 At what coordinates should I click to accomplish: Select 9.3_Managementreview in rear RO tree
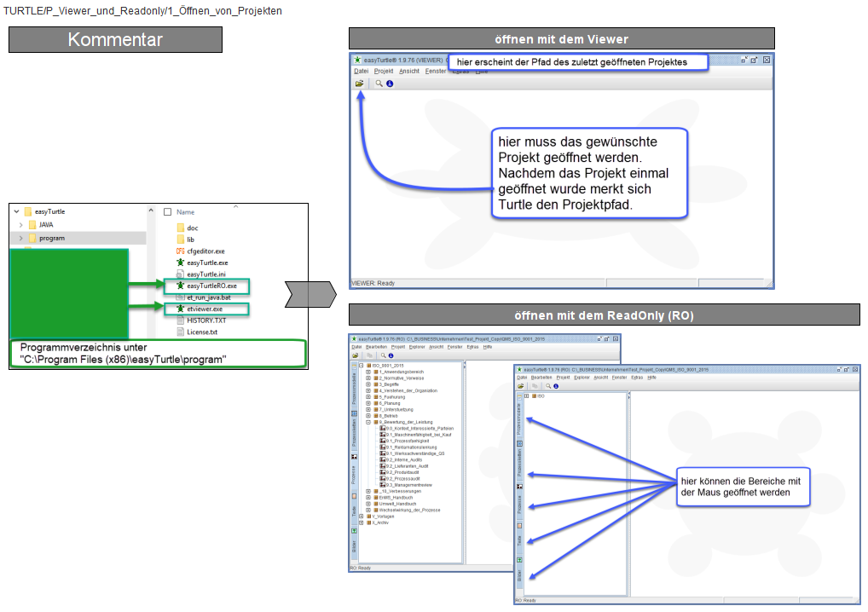[x=409, y=485]
